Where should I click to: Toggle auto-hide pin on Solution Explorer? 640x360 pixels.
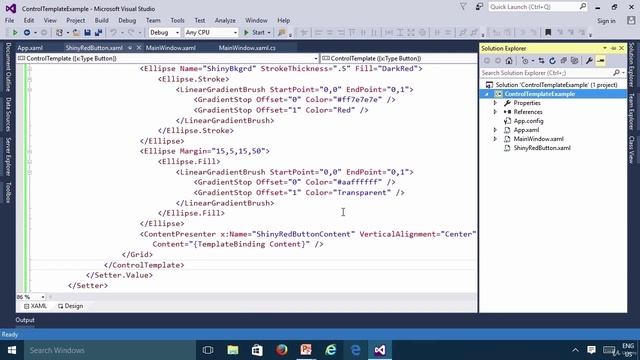[x=613, y=48]
